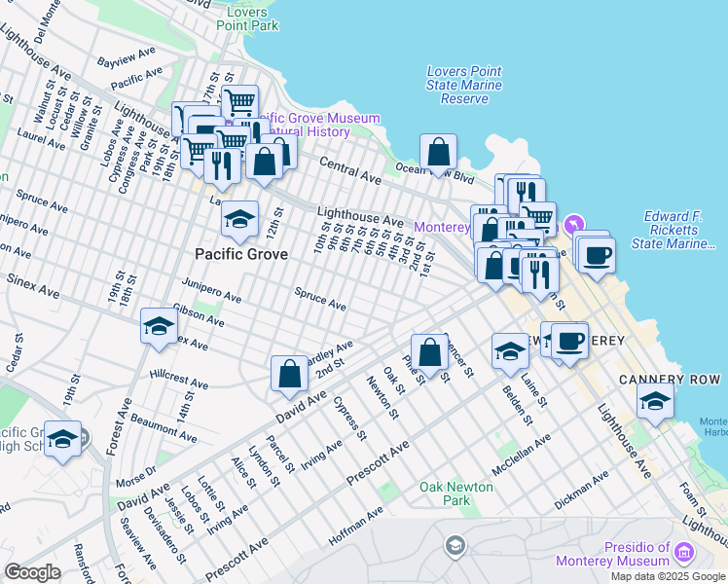Select the Parcel St street label
The height and width of the screenshot is (584, 728).
[280, 454]
